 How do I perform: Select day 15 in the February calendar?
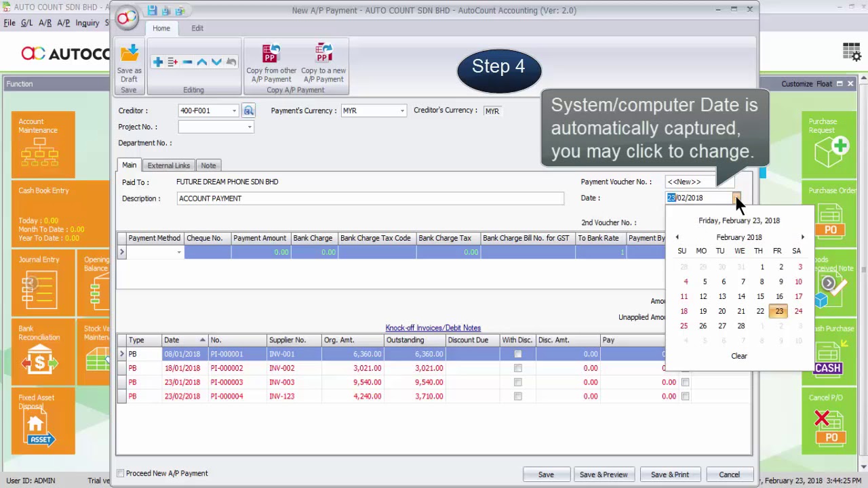[x=760, y=296]
